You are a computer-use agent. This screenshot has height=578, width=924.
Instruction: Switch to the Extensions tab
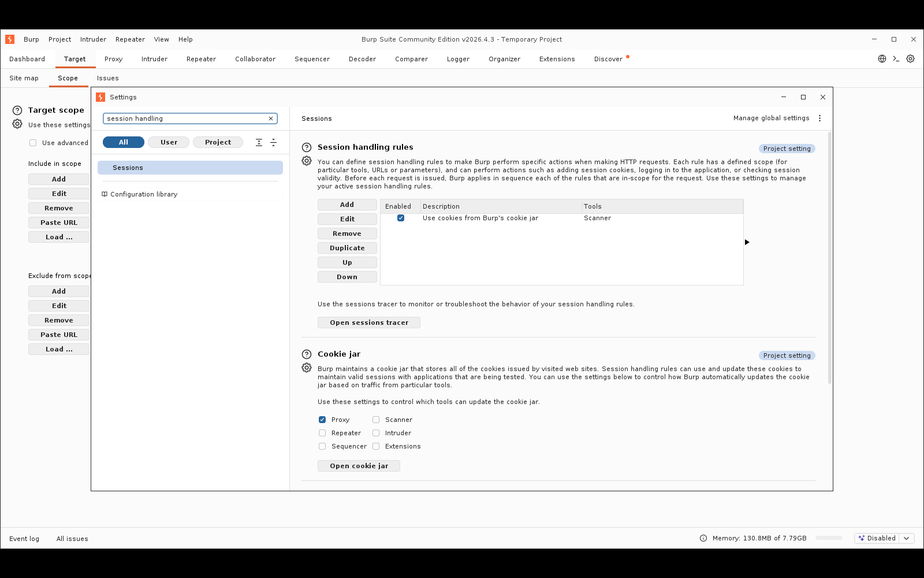point(557,59)
